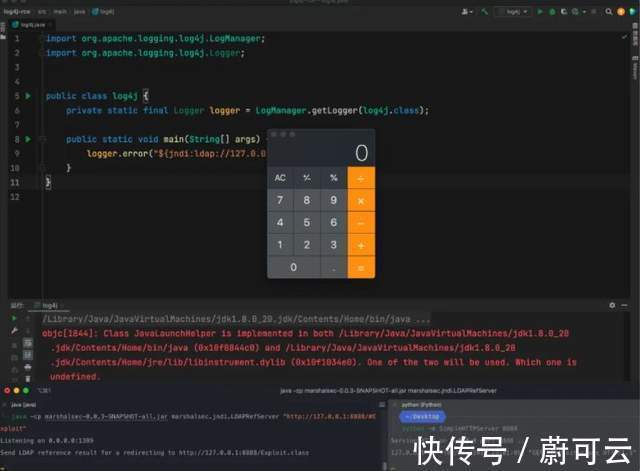Click digit 7 on Calculator
This screenshot has width=640, height=471.
pyautogui.click(x=280, y=200)
